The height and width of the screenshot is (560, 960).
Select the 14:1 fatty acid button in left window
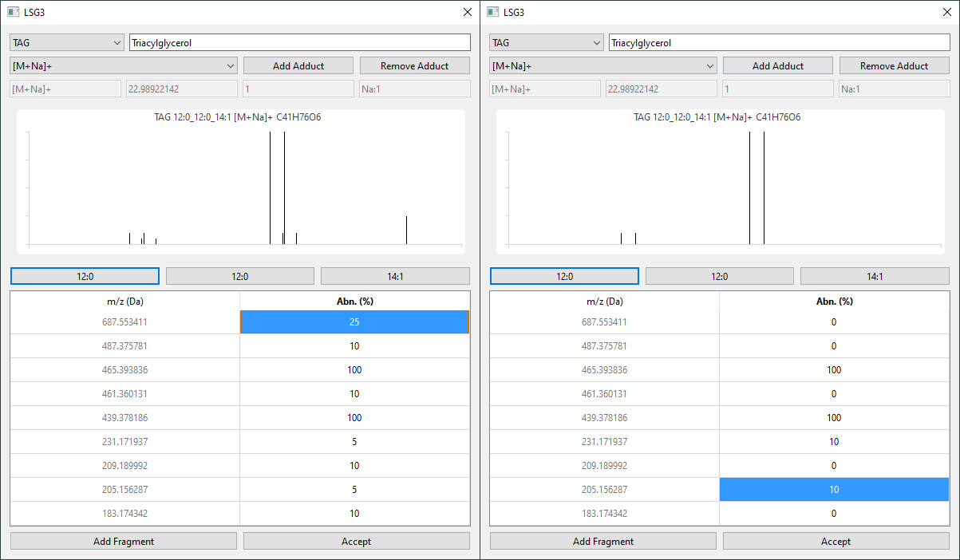[395, 276]
